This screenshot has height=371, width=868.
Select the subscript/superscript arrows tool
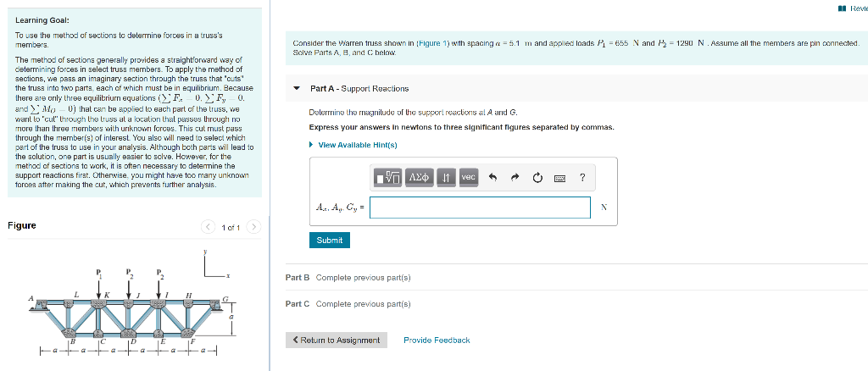pyautogui.click(x=446, y=178)
